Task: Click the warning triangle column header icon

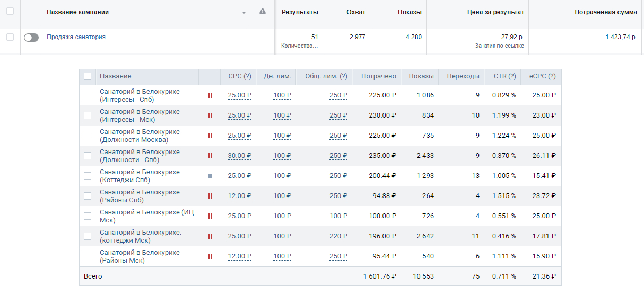Action: tap(263, 11)
